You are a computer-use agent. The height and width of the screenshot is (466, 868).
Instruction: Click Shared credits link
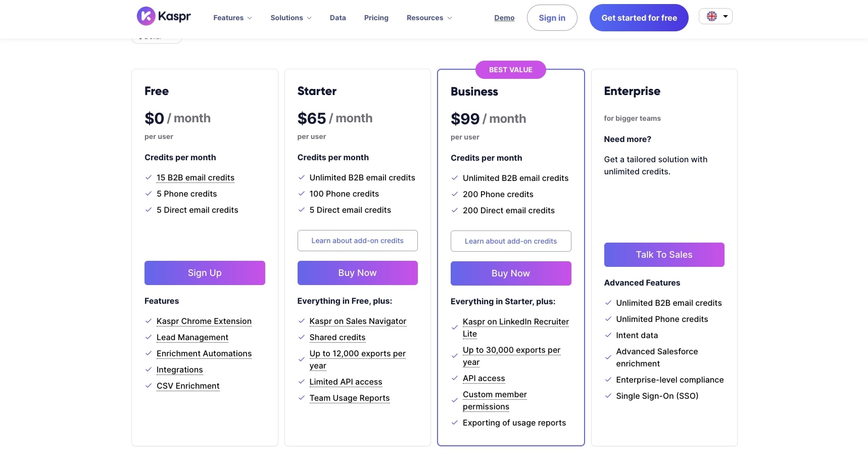pyautogui.click(x=337, y=337)
